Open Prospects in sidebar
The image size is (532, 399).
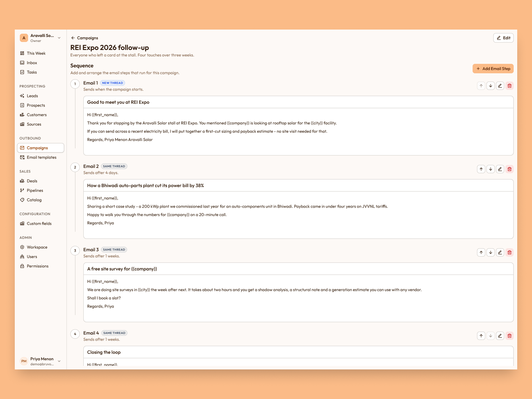(41, 105)
